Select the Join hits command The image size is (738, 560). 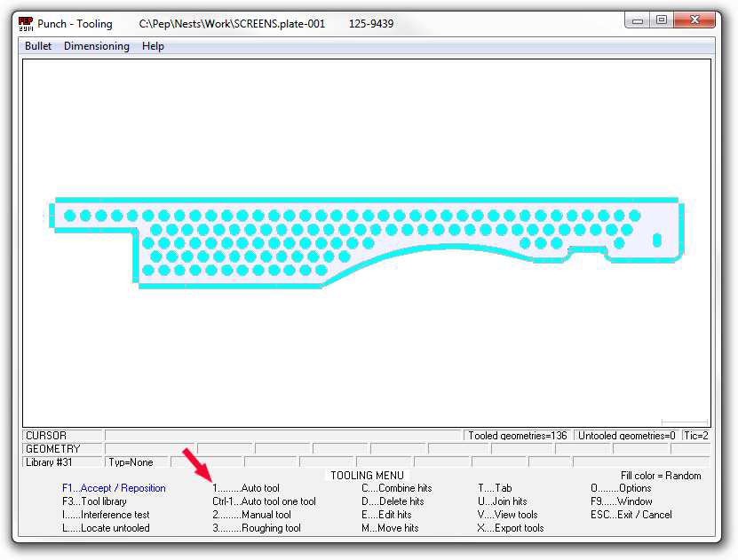(502, 501)
